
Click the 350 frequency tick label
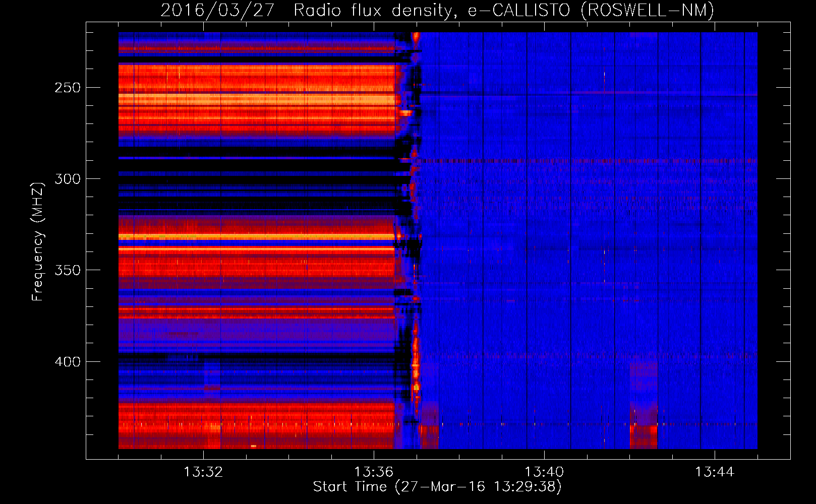pyautogui.click(x=68, y=270)
